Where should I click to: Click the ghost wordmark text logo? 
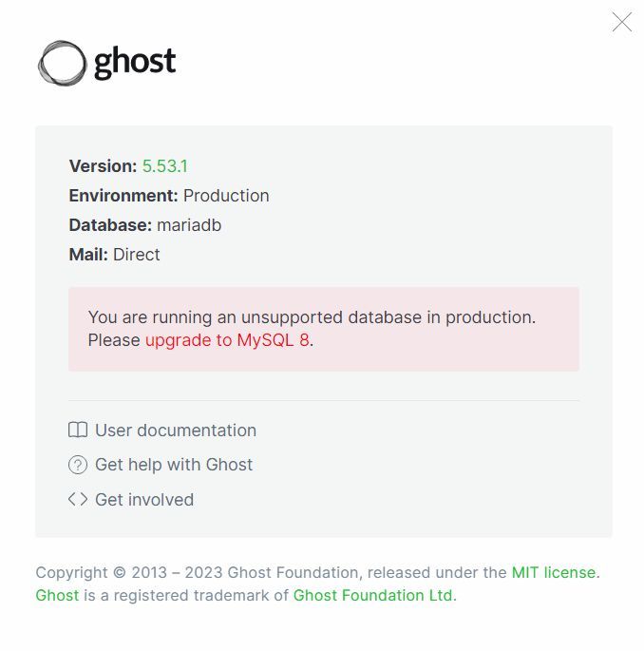[x=135, y=63]
